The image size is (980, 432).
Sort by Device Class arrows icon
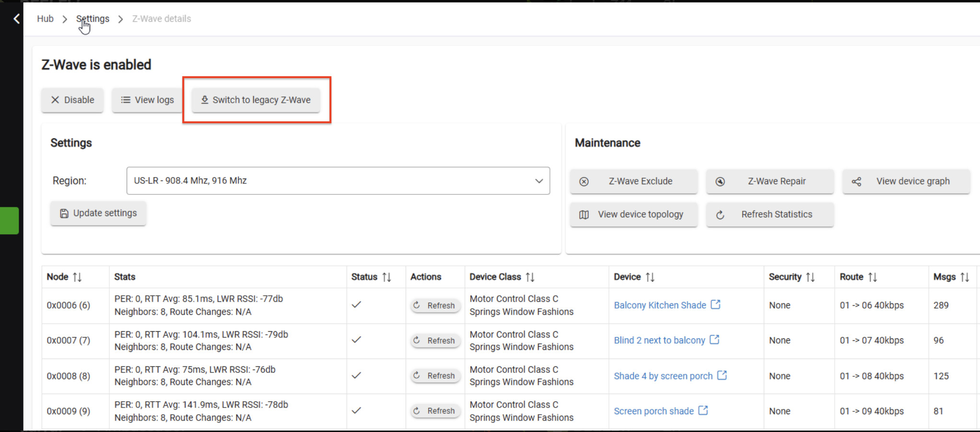530,277
